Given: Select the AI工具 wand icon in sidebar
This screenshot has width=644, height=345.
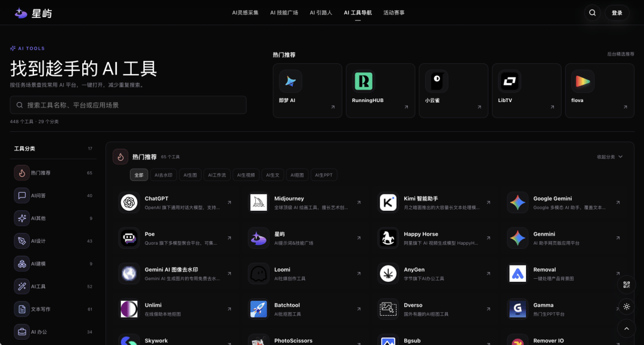Looking at the screenshot, I should pyautogui.click(x=22, y=286).
